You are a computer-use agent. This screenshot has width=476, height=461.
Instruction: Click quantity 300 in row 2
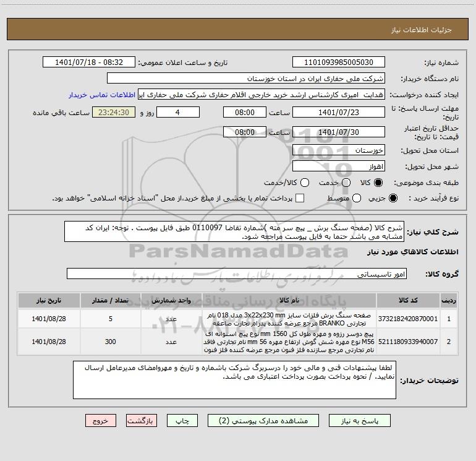[x=111, y=342]
